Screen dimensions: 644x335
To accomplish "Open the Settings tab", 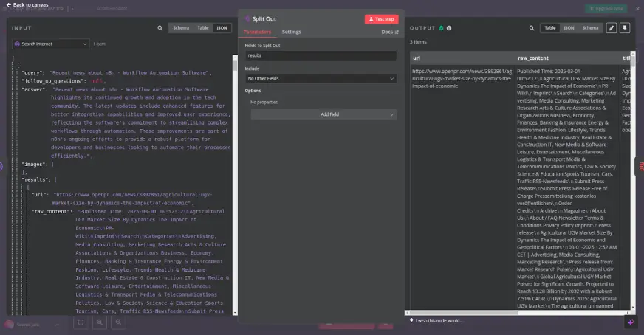I will pos(291,32).
